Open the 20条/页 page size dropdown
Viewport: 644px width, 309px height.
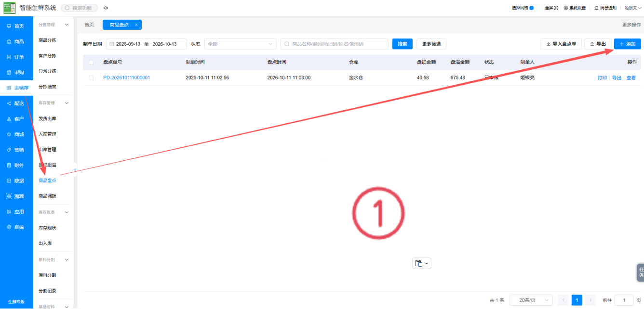(531, 300)
